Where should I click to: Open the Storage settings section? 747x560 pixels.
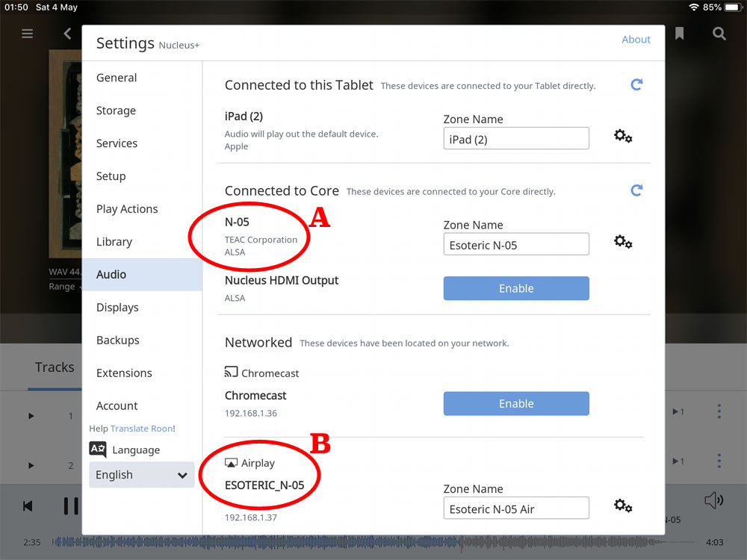click(x=116, y=111)
